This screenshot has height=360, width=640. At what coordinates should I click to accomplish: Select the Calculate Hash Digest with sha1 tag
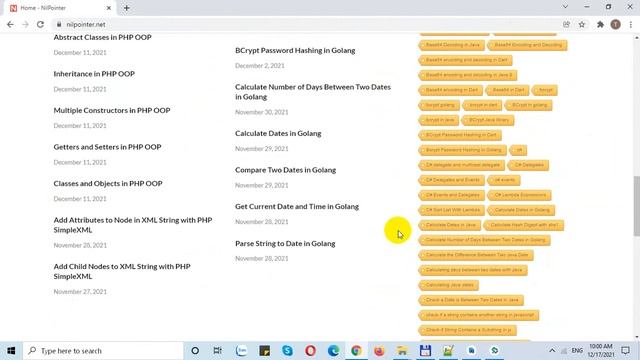pos(524,225)
